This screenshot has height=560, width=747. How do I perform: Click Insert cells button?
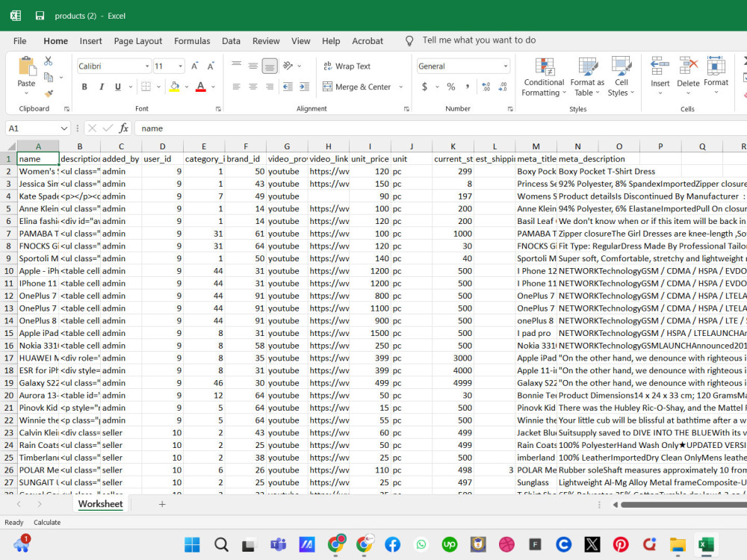(660, 75)
